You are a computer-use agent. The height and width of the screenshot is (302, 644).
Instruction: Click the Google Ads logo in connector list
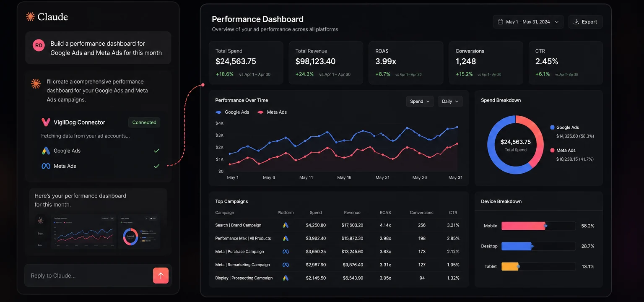point(46,151)
